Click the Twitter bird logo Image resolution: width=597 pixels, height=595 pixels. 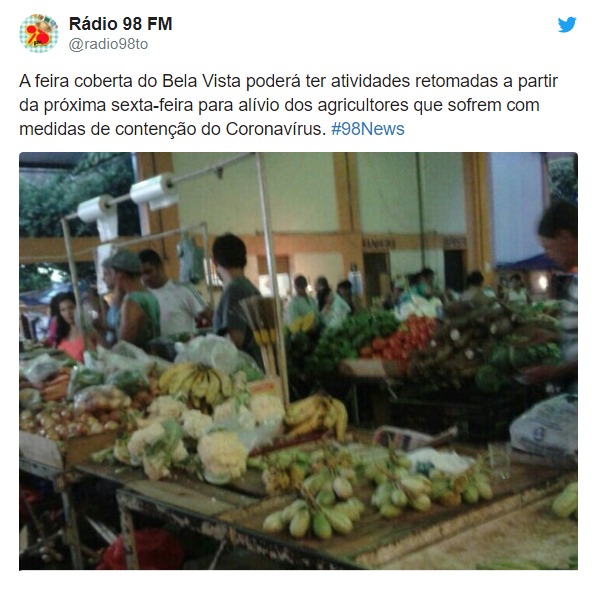coord(567,24)
